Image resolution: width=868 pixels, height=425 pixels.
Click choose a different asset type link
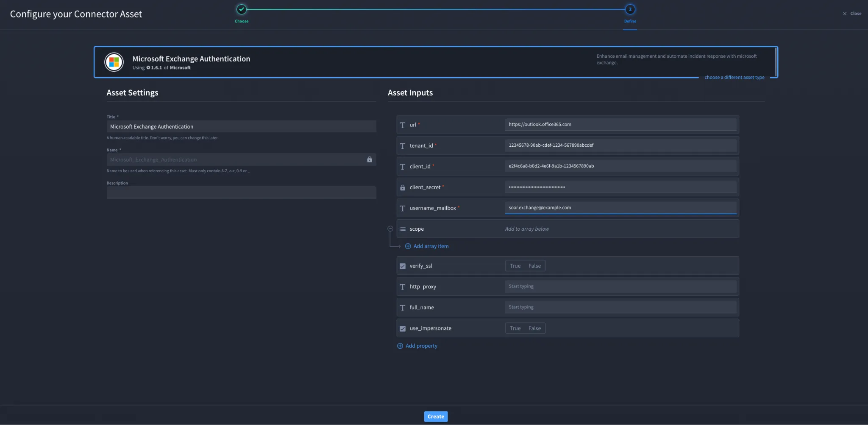point(734,77)
